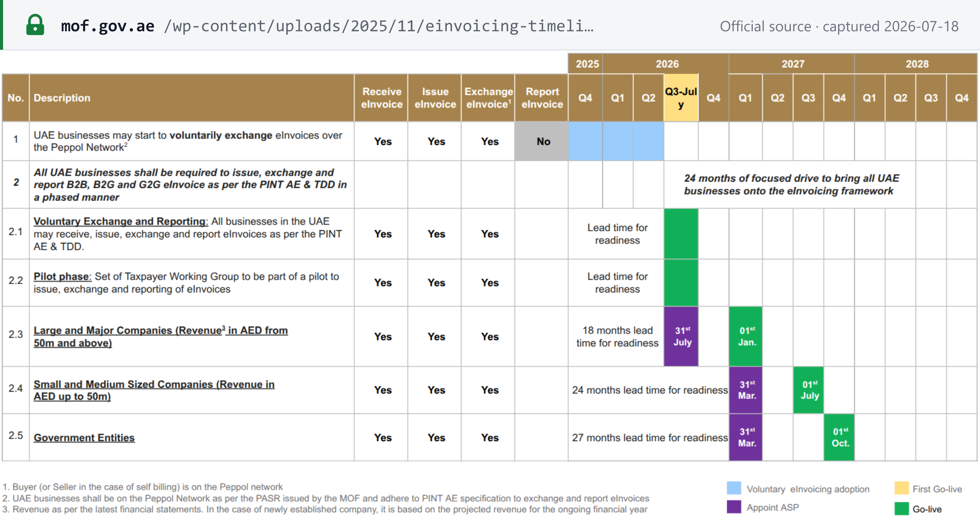
Task: Click the 'Appoint ASP' legend label
Action: [772, 507]
